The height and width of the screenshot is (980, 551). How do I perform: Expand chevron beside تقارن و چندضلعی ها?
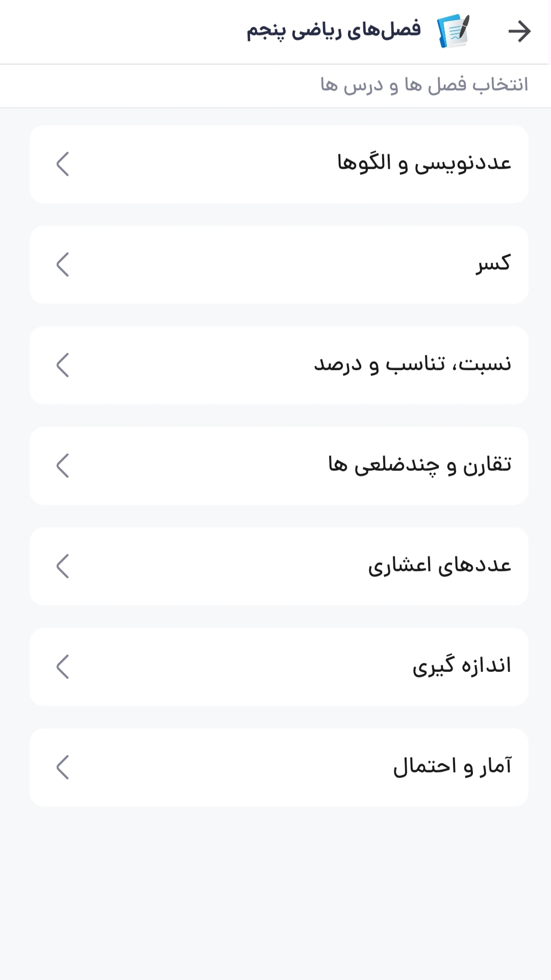63,466
